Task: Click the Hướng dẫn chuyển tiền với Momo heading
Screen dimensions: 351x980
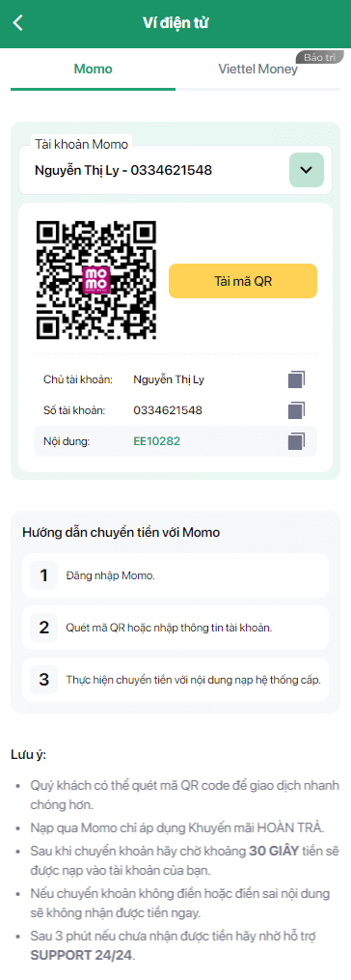Action: tap(121, 533)
